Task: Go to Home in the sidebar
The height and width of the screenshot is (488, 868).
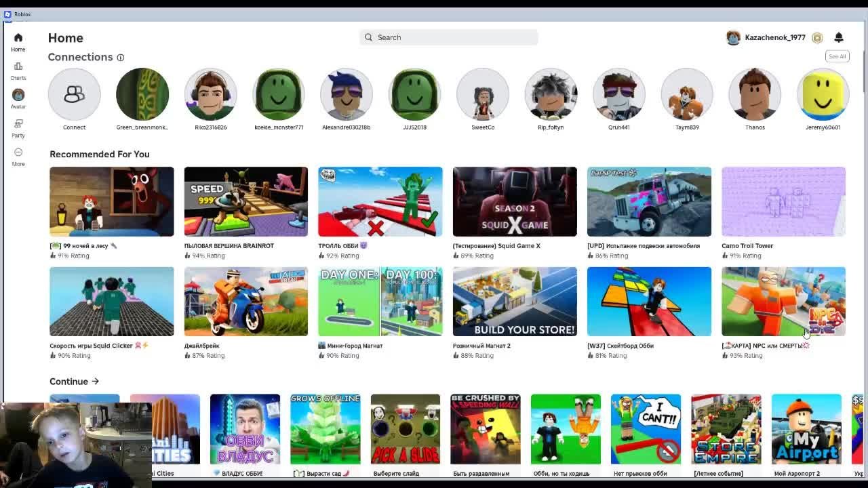Action: click(18, 42)
